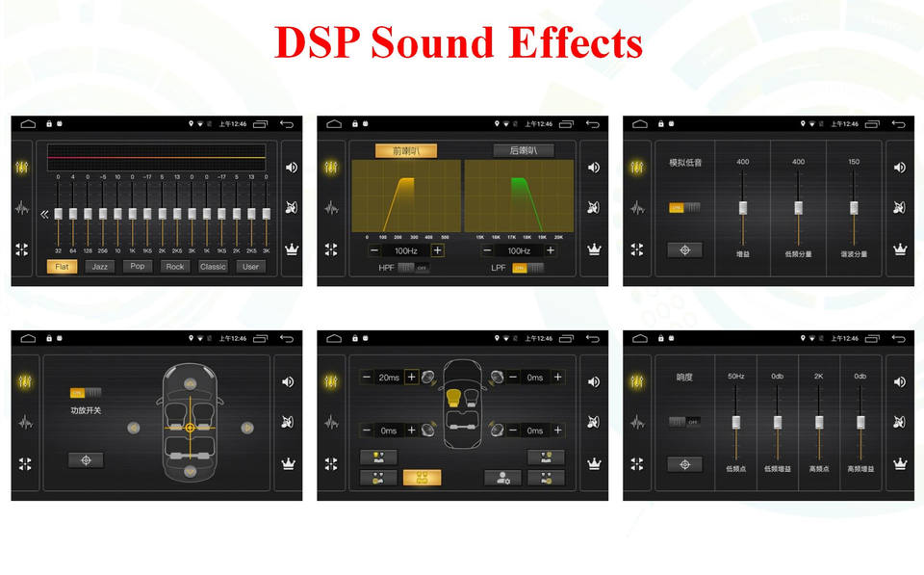Select the highlighted yellow driver seat in the delay car diagram
The height and width of the screenshot is (575, 924).
(x=453, y=398)
